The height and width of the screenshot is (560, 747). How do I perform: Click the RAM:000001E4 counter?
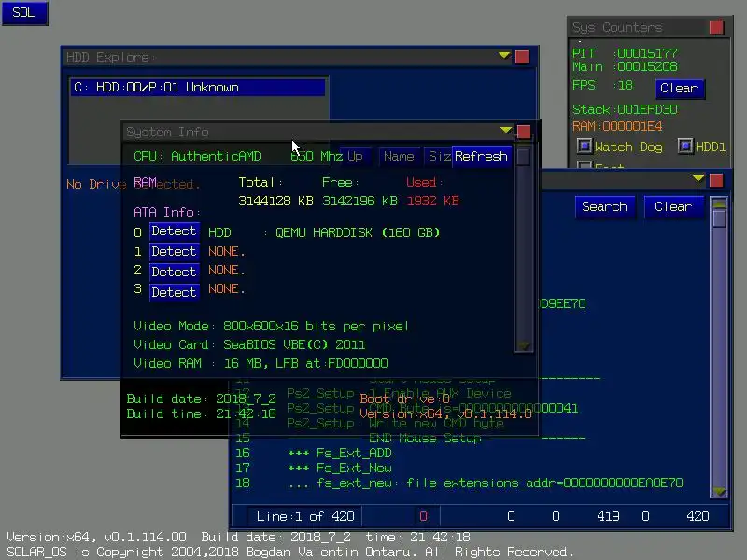[617, 127]
